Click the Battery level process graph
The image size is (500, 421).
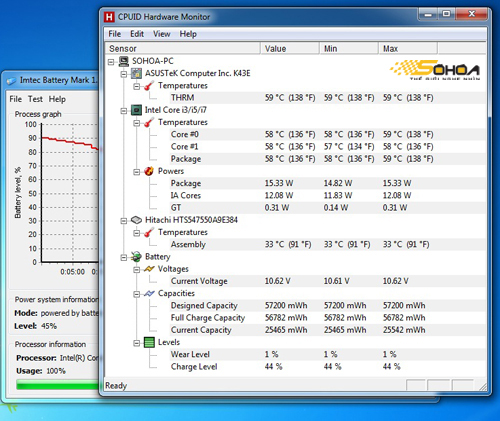[70, 193]
